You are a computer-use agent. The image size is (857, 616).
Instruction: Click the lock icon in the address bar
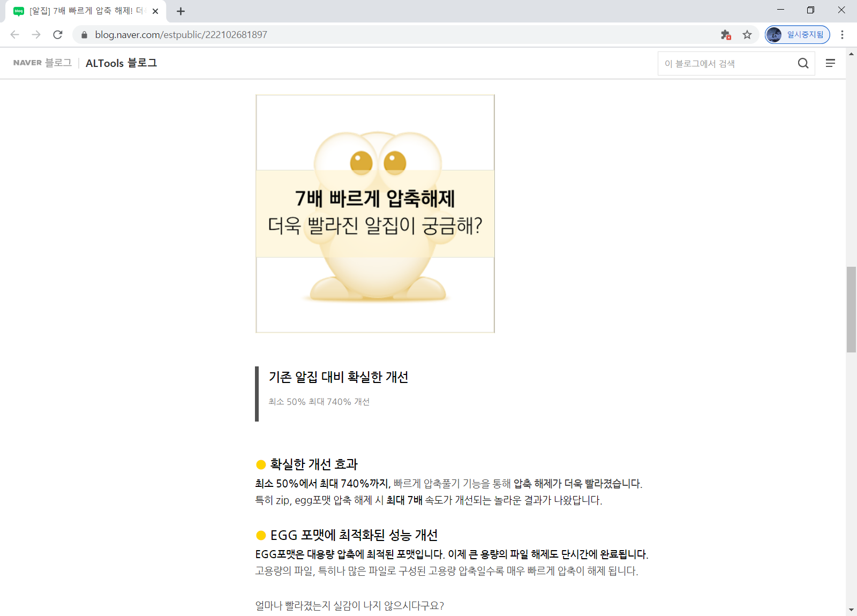coord(84,35)
